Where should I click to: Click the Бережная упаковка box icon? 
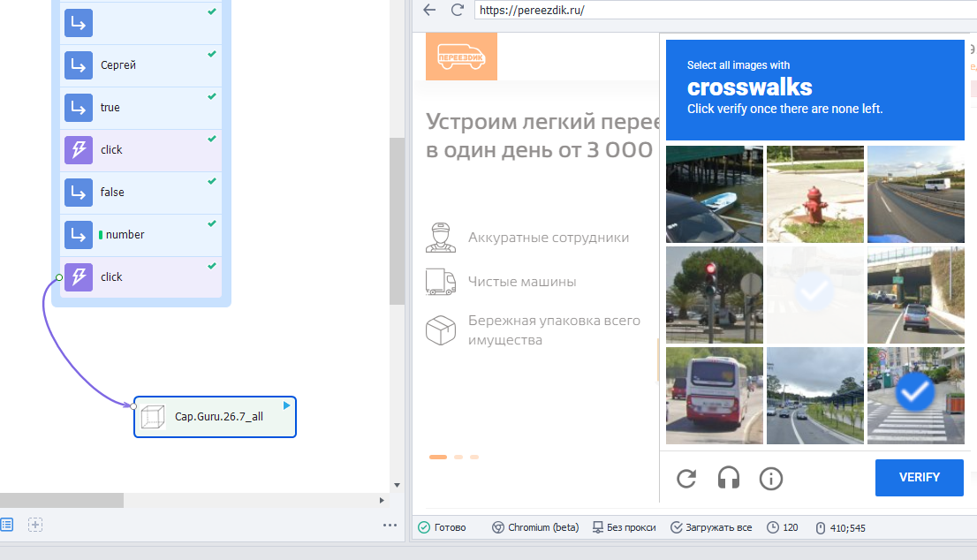click(441, 330)
